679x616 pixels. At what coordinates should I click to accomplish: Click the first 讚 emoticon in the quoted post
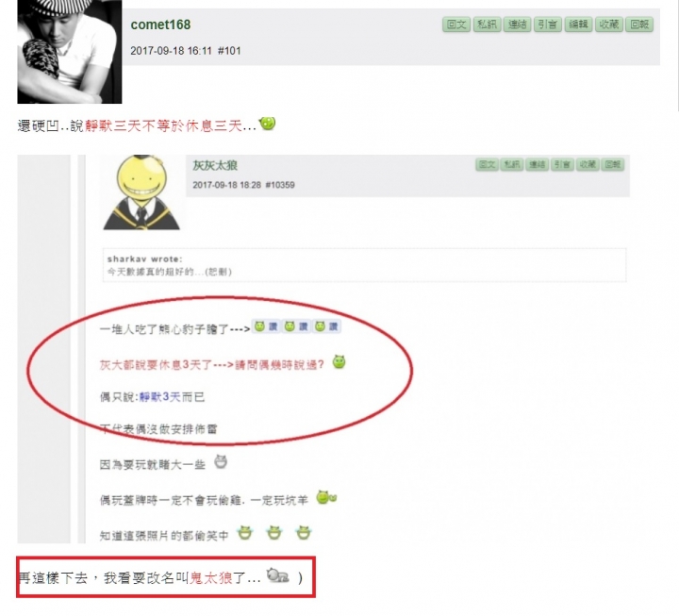pyautogui.click(x=266, y=326)
